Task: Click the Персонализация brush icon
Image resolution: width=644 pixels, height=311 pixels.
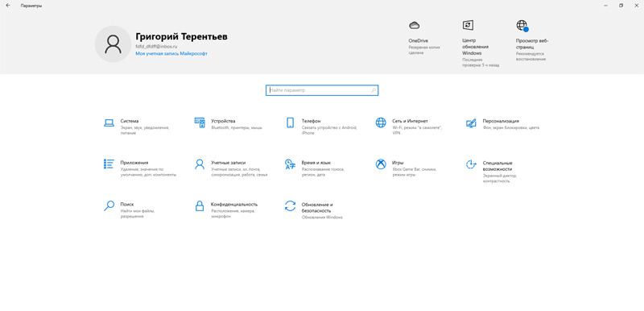Action: (x=471, y=122)
